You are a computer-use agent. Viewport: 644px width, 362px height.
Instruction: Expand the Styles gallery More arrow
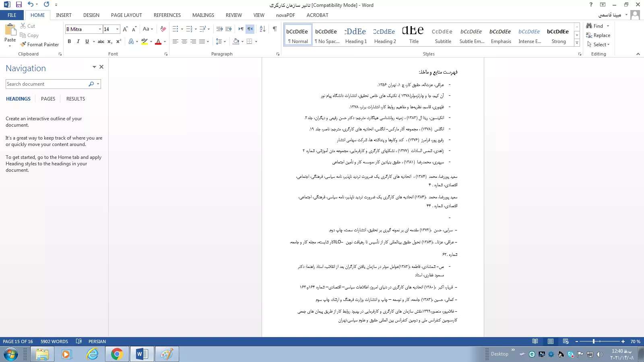(x=577, y=43)
